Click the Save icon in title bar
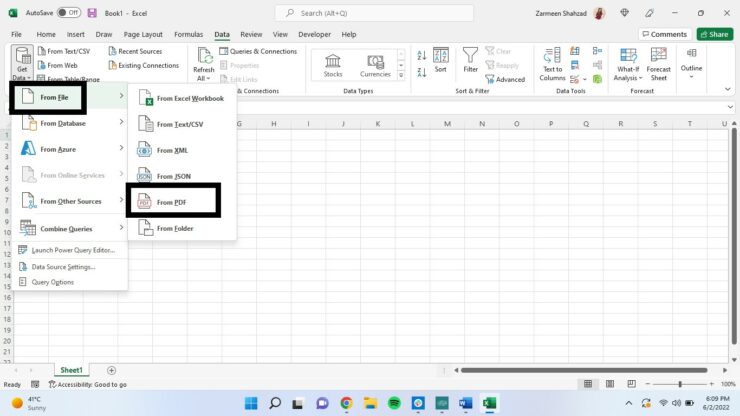 coord(92,13)
